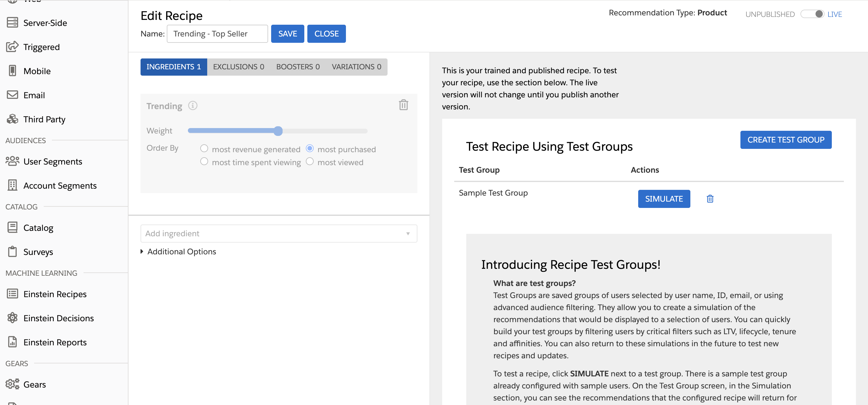Click SIMULATE for Sample Test Group
The image size is (868, 405).
pos(664,199)
